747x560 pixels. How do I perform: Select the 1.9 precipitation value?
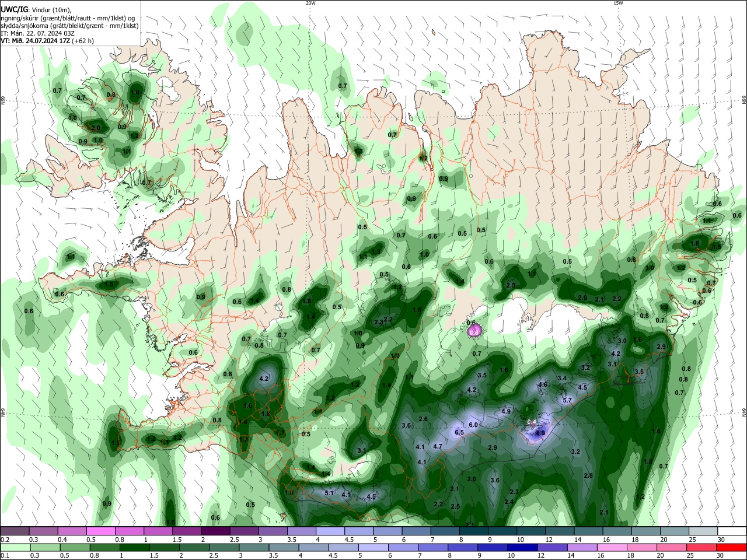click(307, 301)
